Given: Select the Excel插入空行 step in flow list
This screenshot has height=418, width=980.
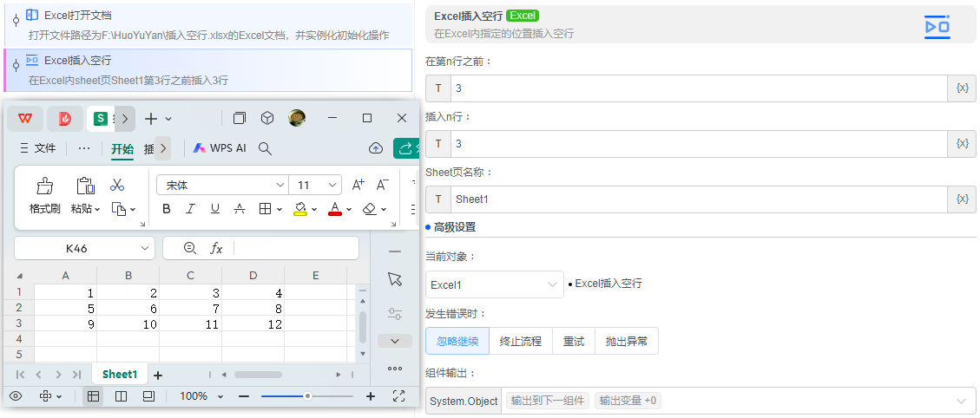Looking at the screenshot, I should [x=207, y=70].
